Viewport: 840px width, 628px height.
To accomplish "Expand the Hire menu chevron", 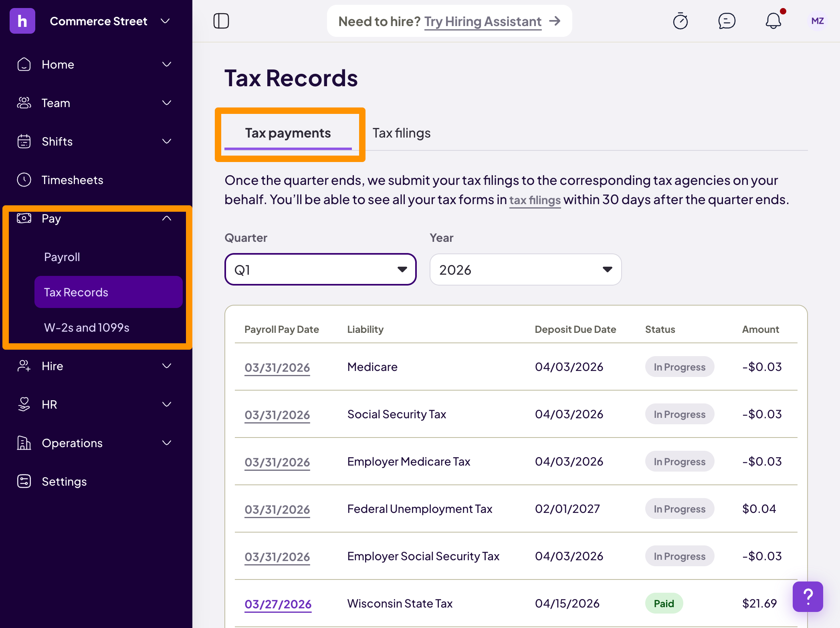I will [x=167, y=366].
